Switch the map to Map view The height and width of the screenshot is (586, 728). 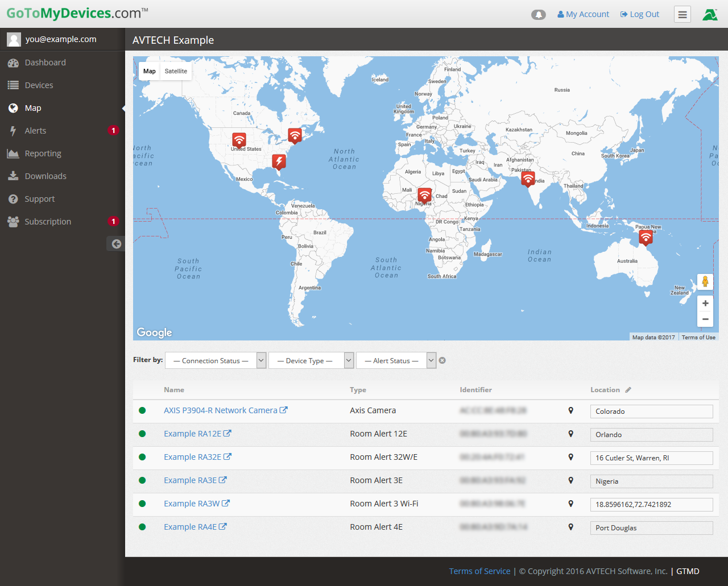(150, 71)
